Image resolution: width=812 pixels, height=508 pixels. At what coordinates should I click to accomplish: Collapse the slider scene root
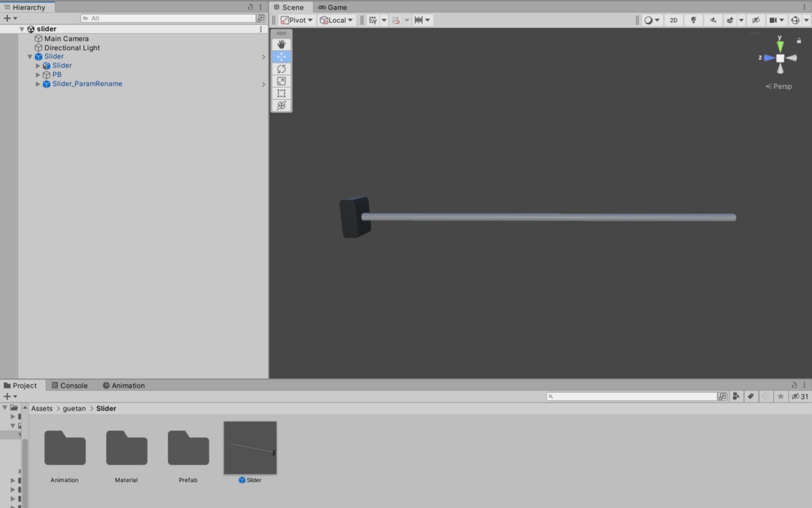21,29
